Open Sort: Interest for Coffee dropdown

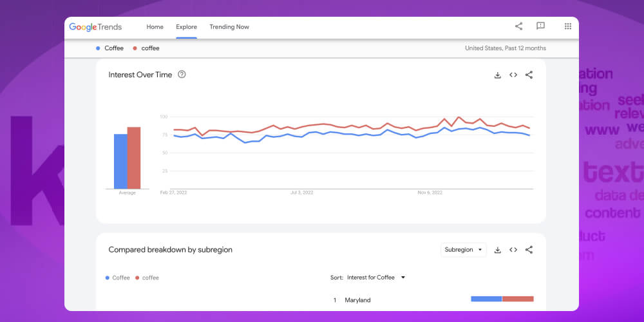tap(376, 278)
